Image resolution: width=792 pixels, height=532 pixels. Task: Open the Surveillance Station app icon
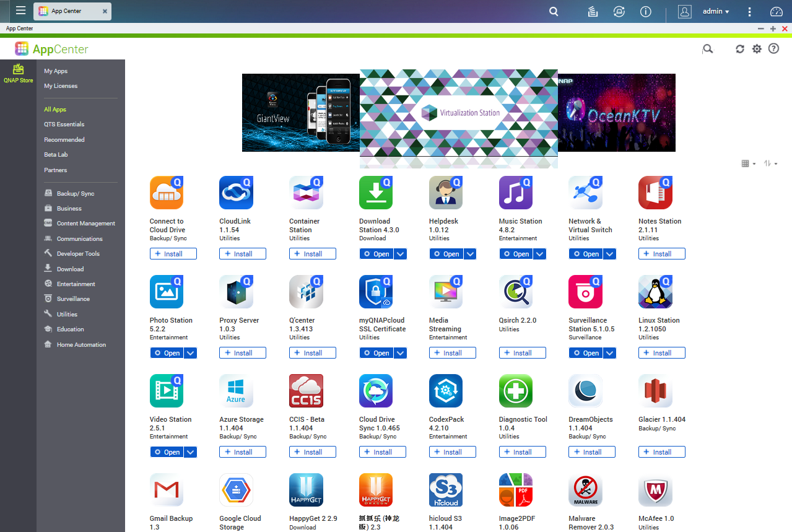[x=585, y=292]
